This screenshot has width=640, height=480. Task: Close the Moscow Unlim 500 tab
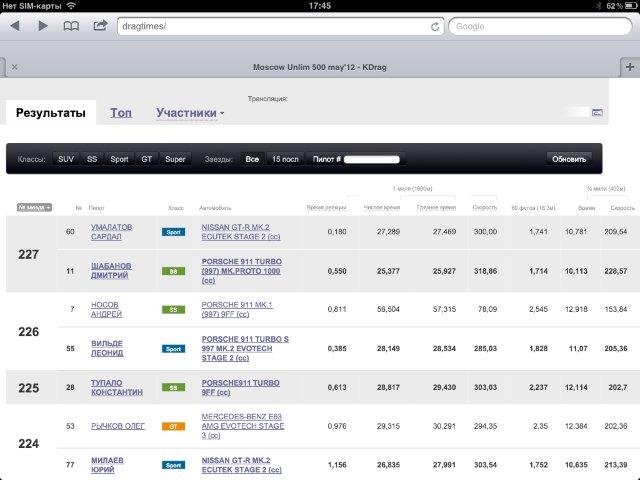pos(15,67)
